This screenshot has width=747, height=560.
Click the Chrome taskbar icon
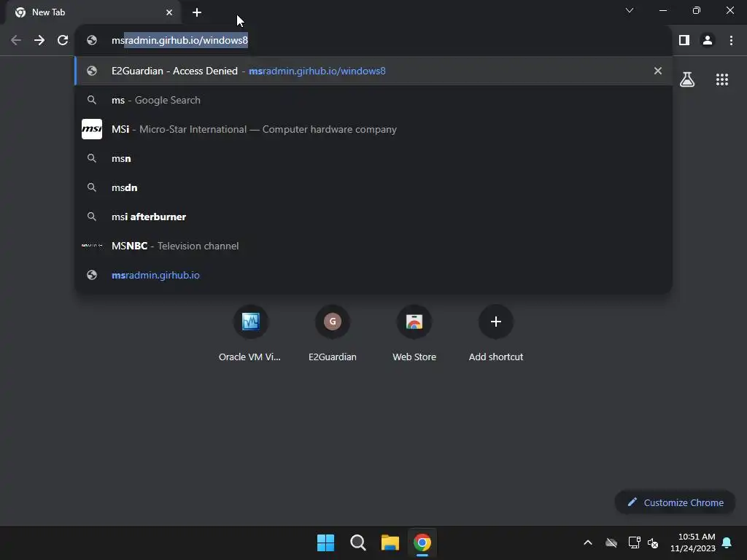tap(422, 542)
